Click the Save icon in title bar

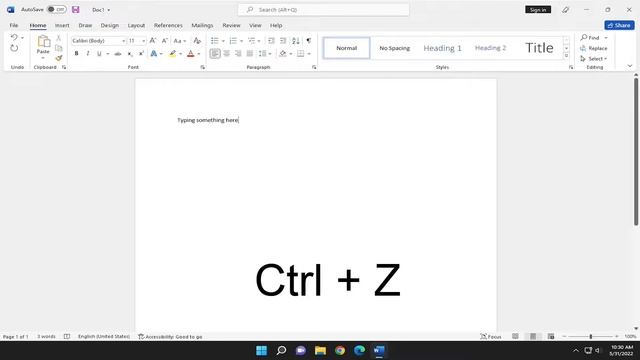coord(76,9)
